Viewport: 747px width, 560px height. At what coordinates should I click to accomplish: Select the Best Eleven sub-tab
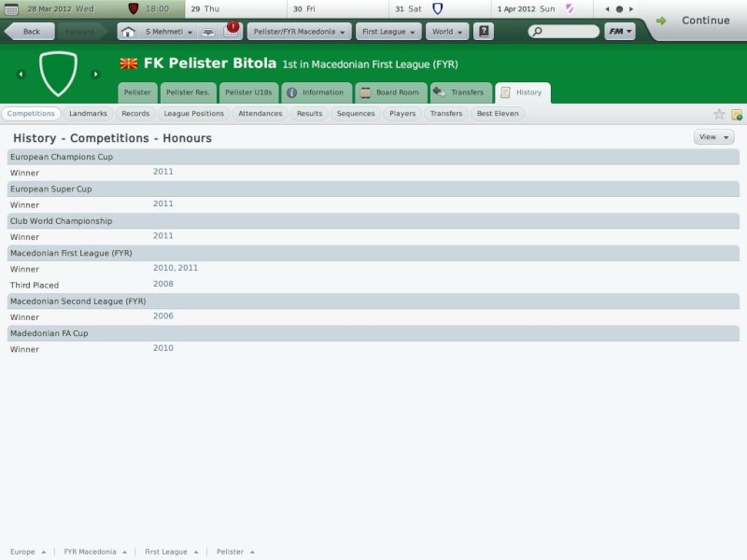498,114
